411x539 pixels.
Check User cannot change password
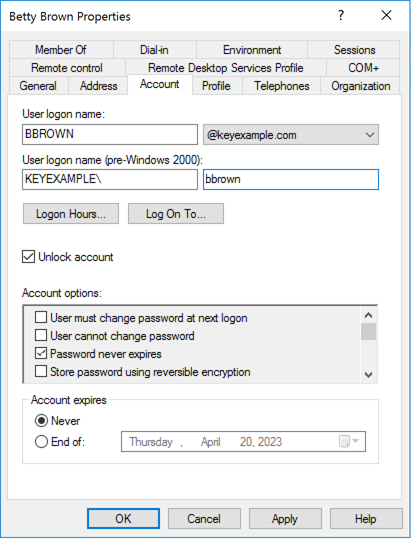pyautogui.click(x=41, y=336)
